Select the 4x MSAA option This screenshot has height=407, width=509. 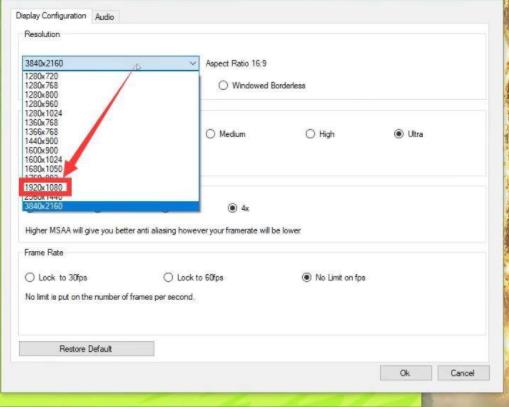click(232, 208)
